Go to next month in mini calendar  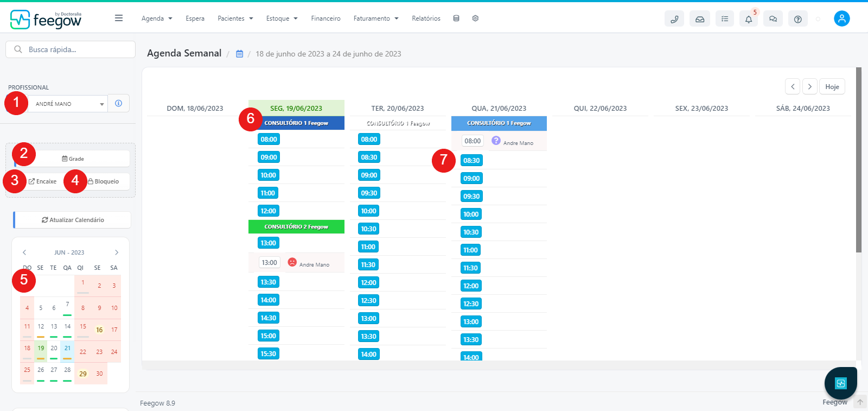coord(117,252)
